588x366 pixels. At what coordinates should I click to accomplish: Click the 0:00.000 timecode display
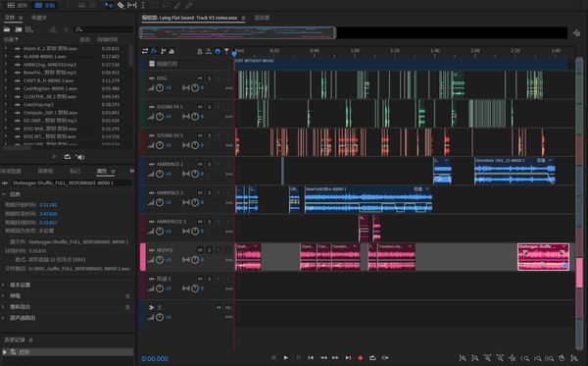click(x=155, y=359)
